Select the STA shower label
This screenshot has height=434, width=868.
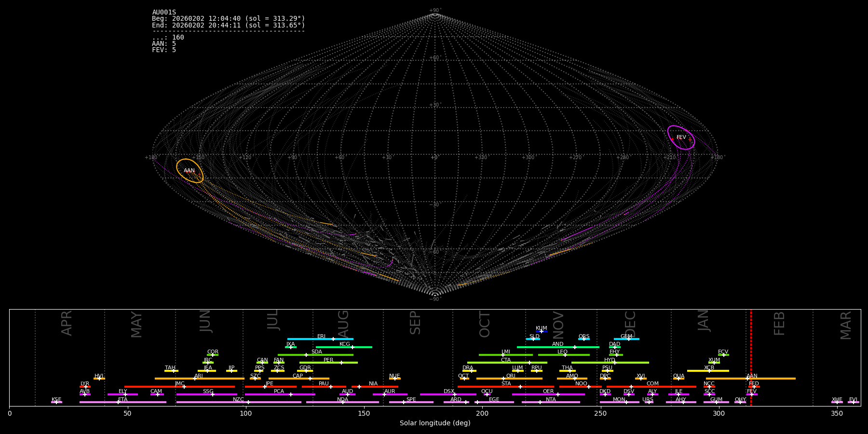(x=506, y=384)
